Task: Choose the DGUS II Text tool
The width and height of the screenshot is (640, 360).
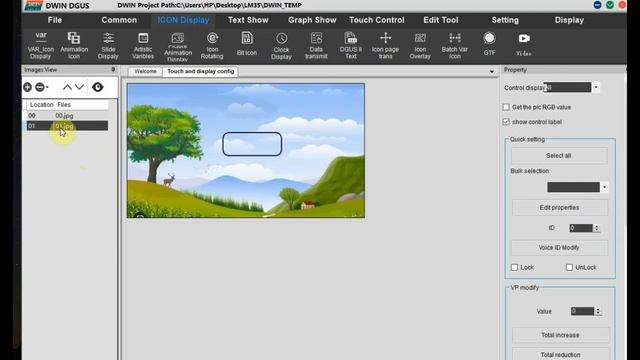Action: click(x=351, y=45)
